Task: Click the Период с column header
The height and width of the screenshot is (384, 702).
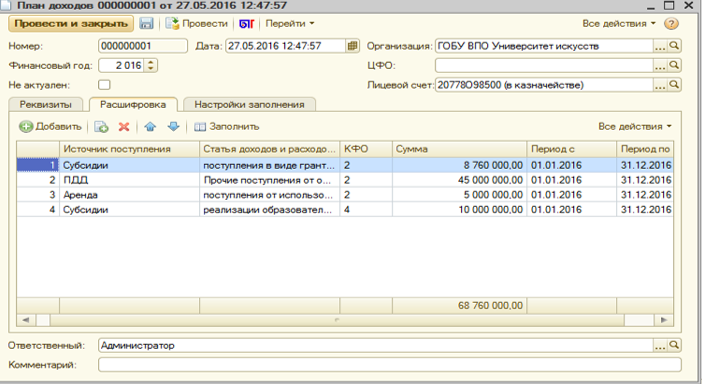Action: pos(571,149)
